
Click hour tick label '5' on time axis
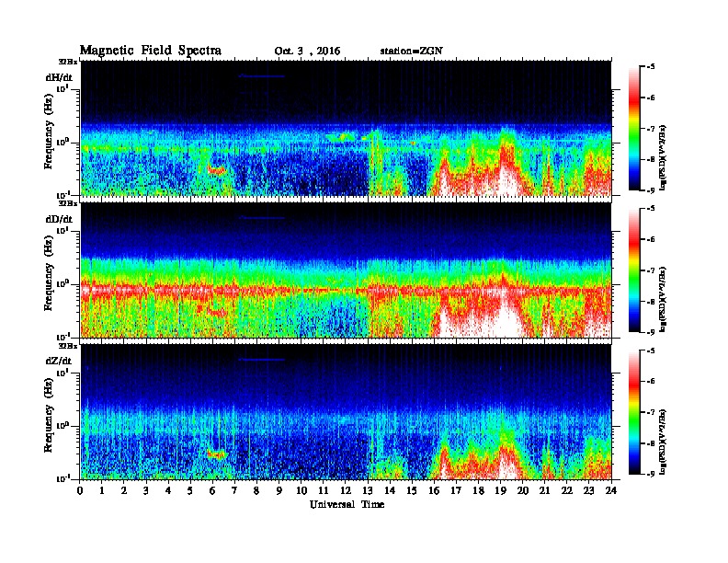[191, 490]
